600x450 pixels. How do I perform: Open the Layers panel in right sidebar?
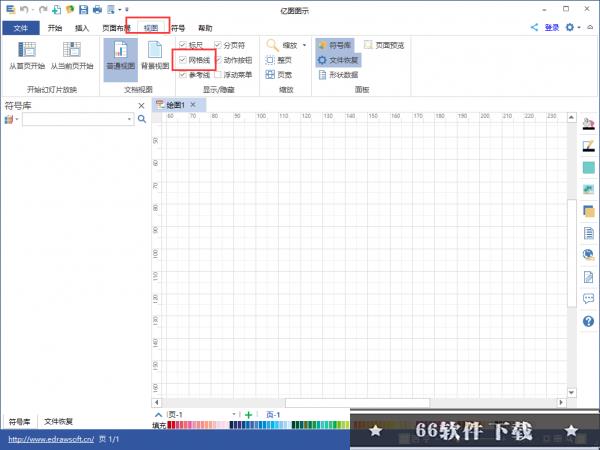tap(589, 211)
